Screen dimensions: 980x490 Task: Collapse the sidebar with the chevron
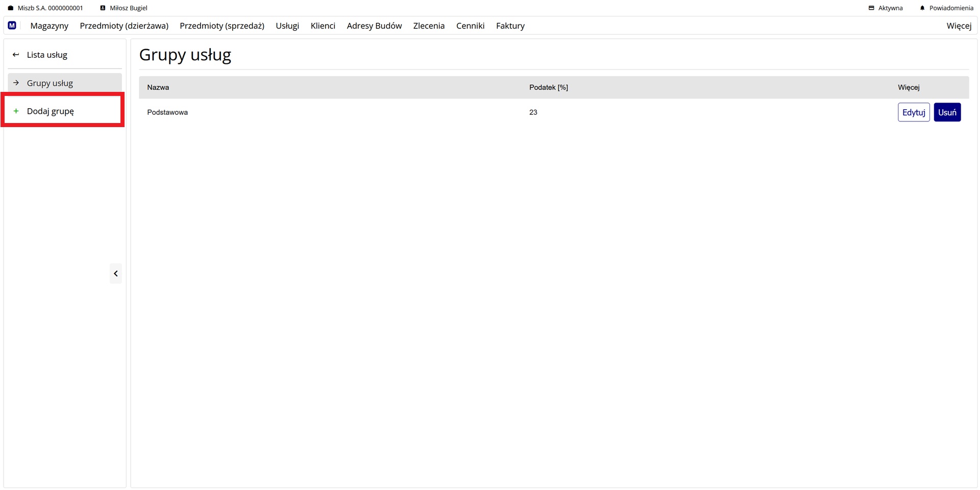pos(116,274)
